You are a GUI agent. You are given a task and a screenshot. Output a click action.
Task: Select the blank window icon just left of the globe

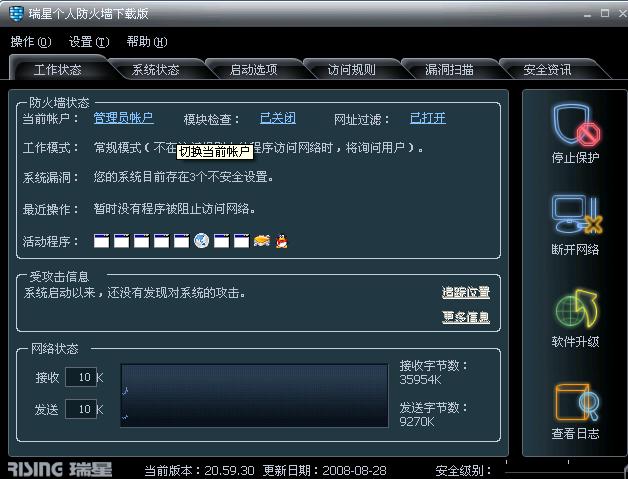click(x=181, y=241)
